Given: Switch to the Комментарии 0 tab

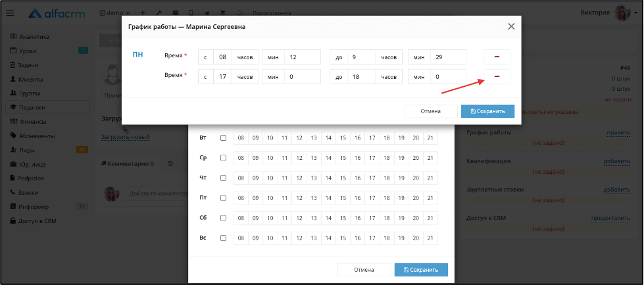Looking at the screenshot, I should tap(128, 163).
